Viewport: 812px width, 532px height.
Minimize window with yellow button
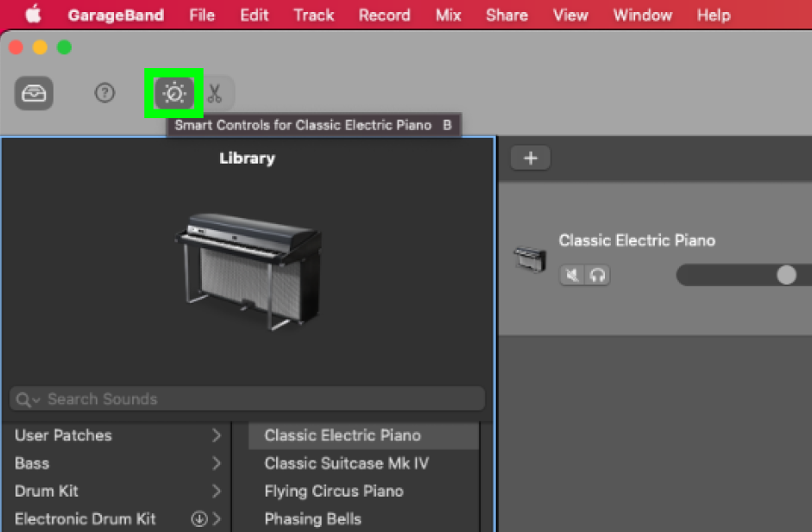point(41,47)
